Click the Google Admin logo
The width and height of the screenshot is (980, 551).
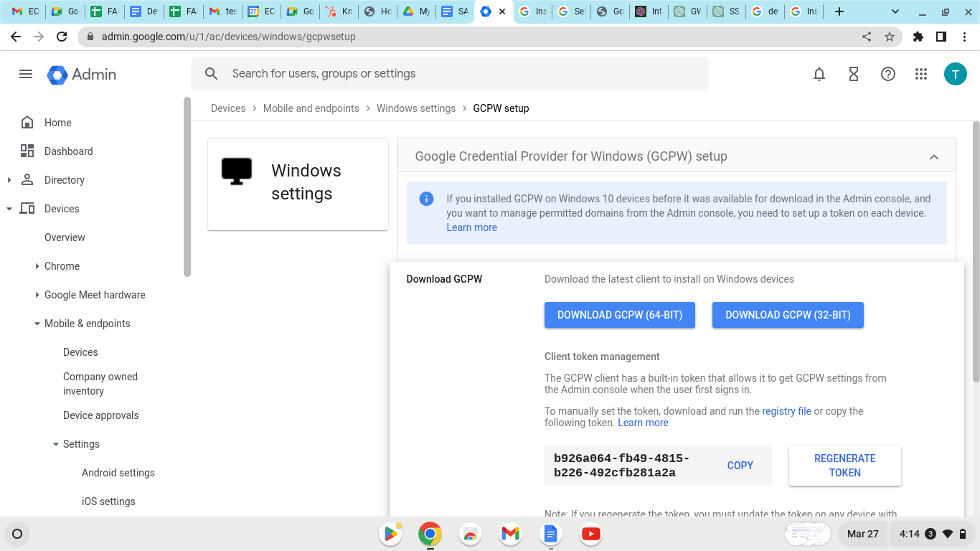click(82, 75)
